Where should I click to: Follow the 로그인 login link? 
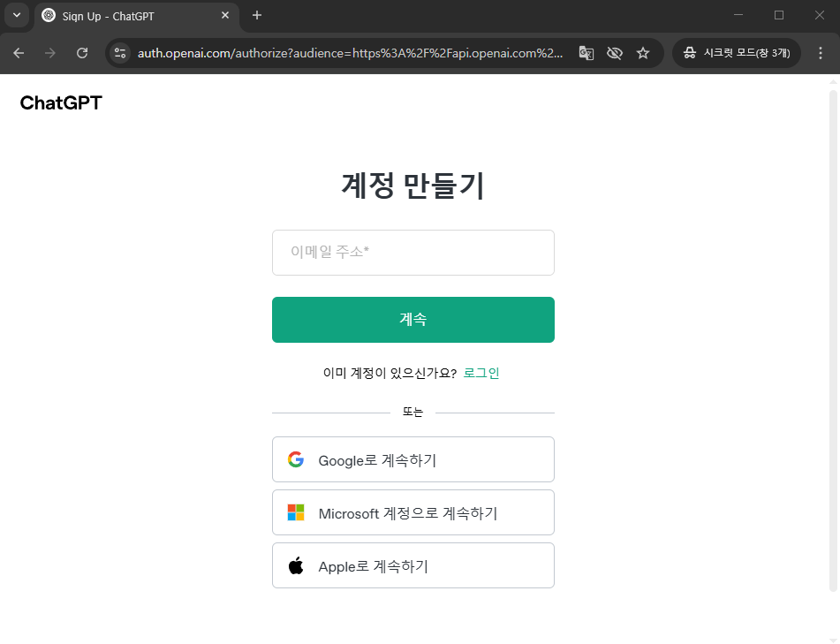click(x=481, y=373)
